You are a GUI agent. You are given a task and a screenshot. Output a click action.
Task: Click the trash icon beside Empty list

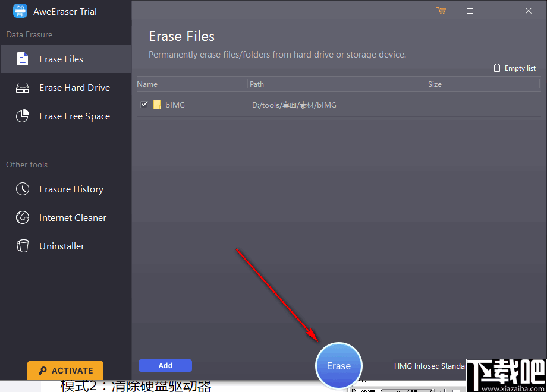(x=497, y=68)
